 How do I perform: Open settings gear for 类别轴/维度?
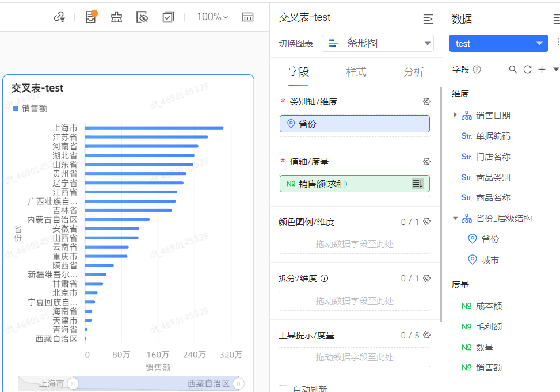[x=426, y=101]
